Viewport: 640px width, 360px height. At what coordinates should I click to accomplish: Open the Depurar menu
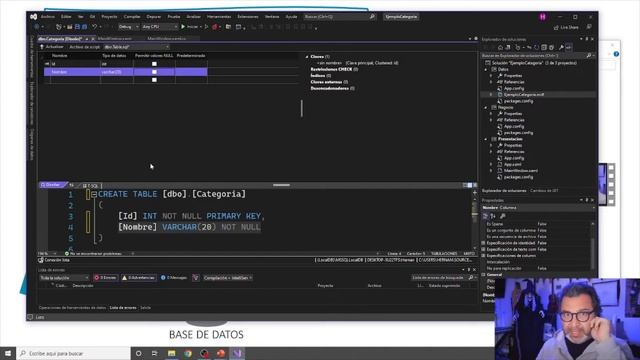[x=154, y=17]
